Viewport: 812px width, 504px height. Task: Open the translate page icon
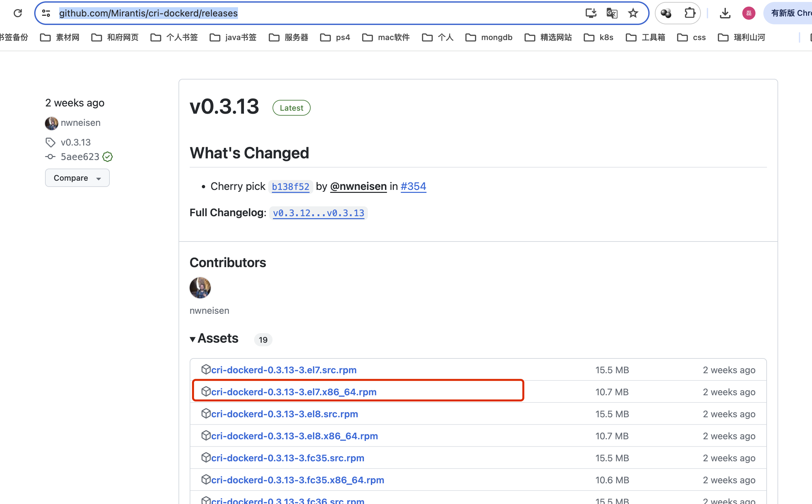(611, 13)
